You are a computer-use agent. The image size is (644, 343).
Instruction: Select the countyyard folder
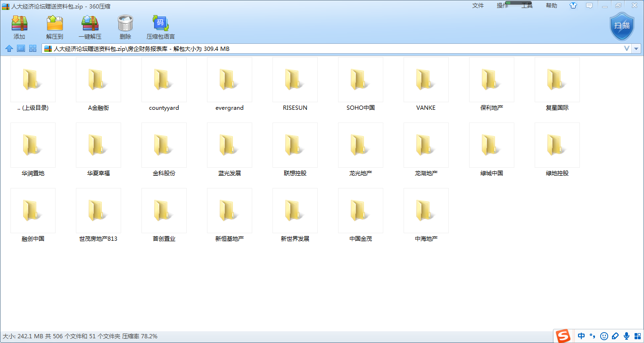164,84
